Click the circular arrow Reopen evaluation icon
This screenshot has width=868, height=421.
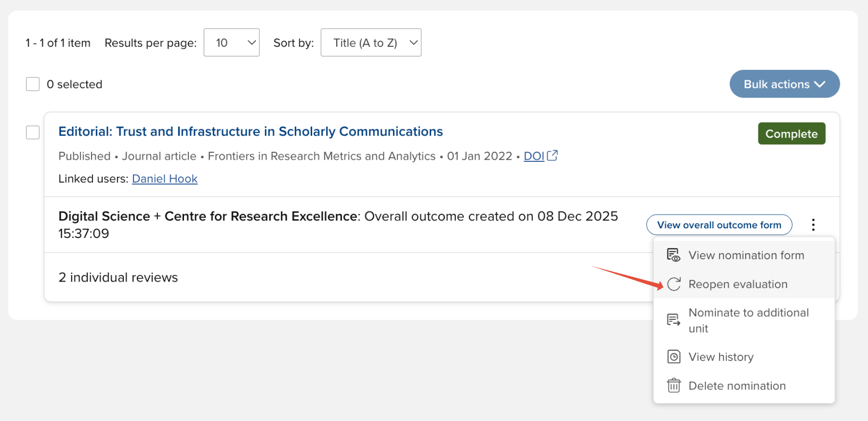[x=673, y=284]
